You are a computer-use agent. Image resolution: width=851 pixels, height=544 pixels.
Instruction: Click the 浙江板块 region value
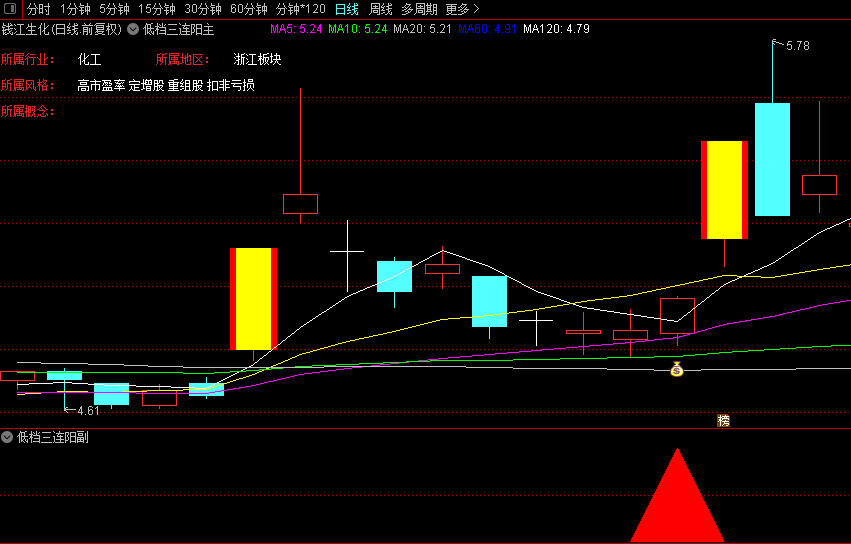[x=257, y=60]
